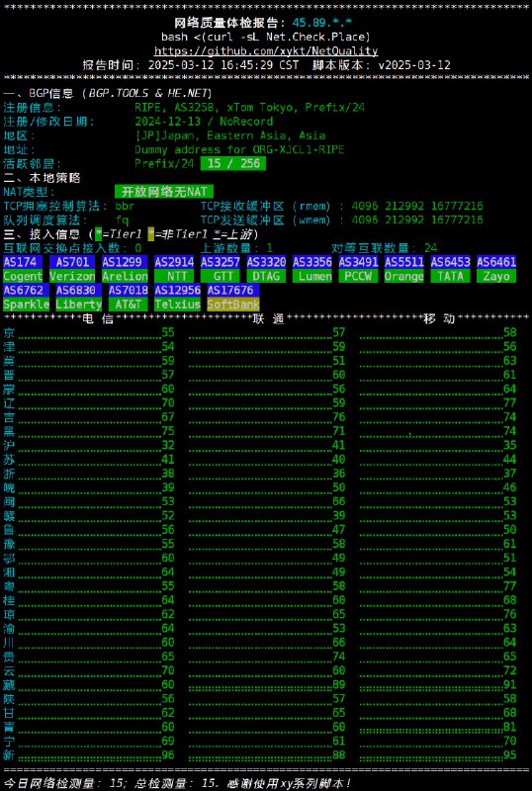Click the AS3320 label
Screen dimensions: 532x791
[267, 262]
